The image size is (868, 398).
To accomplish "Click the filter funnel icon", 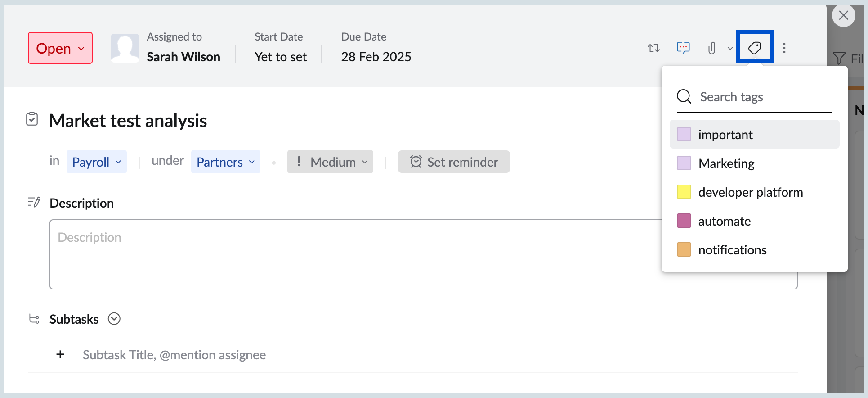I will [x=839, y=59].
